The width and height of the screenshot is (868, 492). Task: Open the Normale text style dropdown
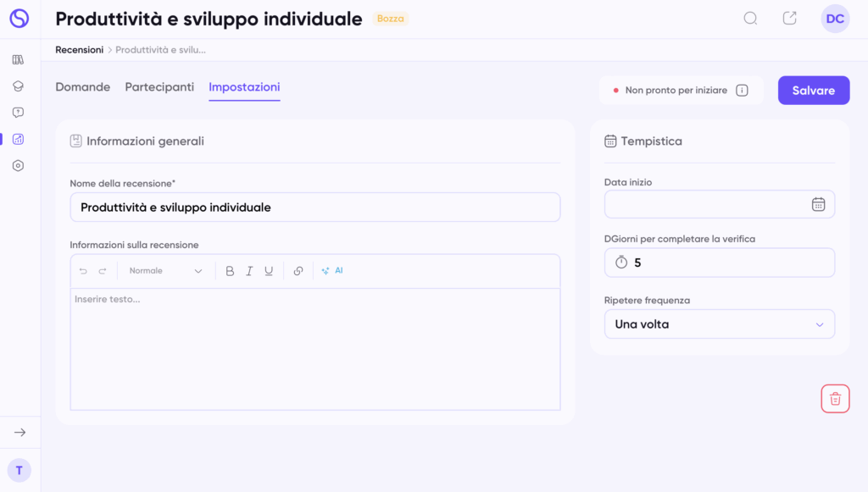165,271
